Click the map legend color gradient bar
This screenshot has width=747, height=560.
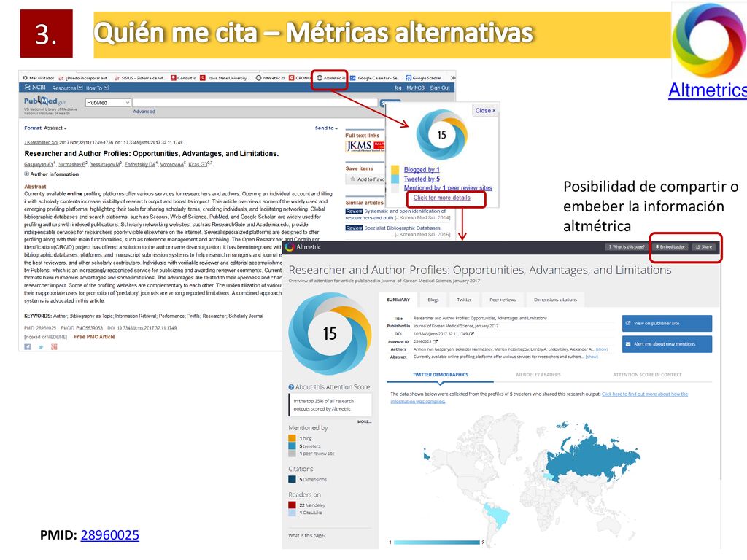pyautogui.click(x=436, y=542)
